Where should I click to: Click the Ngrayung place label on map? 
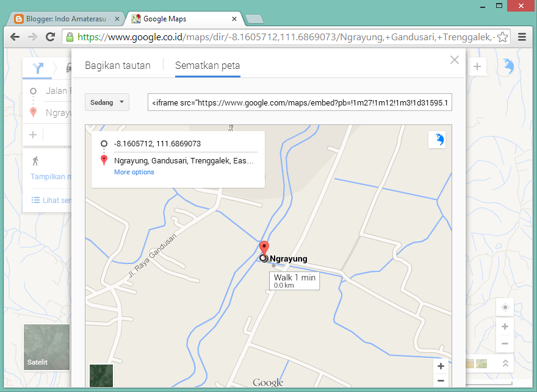click(289, 258)
